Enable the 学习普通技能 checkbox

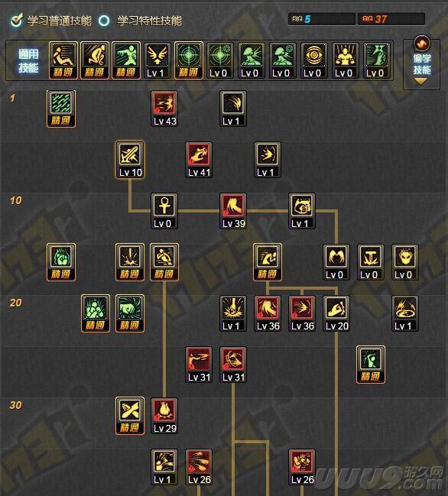point(16,21)
